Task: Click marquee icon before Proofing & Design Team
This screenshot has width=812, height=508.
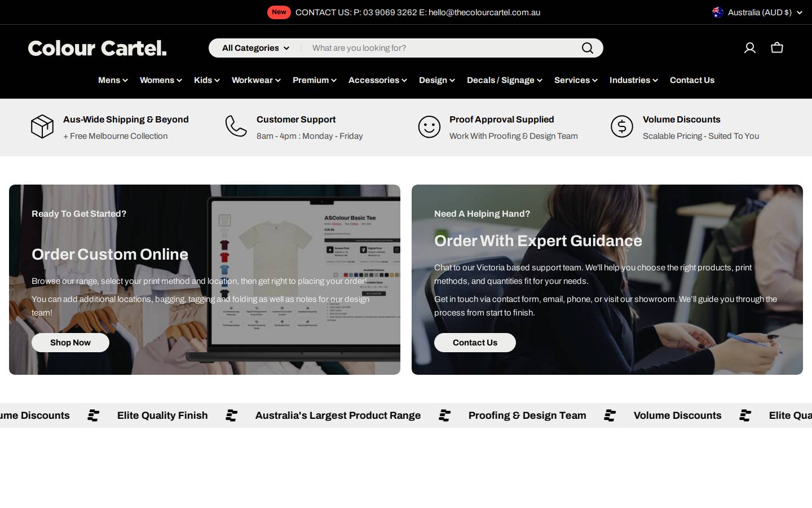Action: point(445,415)
